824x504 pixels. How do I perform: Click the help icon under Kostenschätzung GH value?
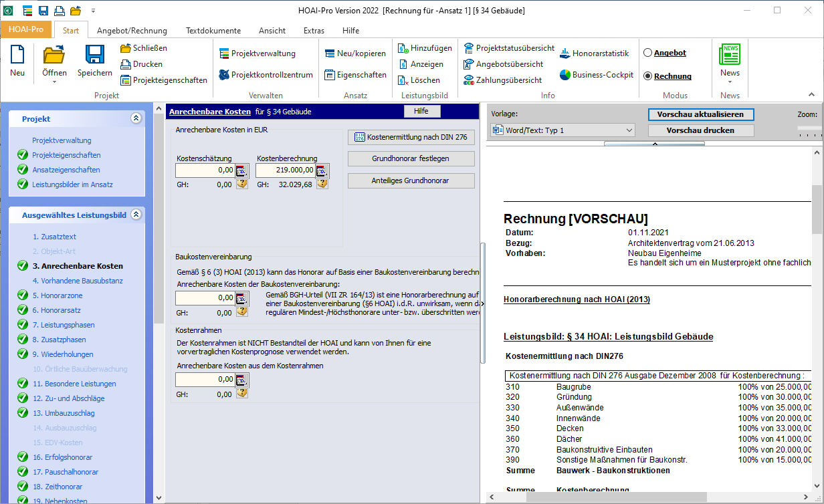(242, 184)
